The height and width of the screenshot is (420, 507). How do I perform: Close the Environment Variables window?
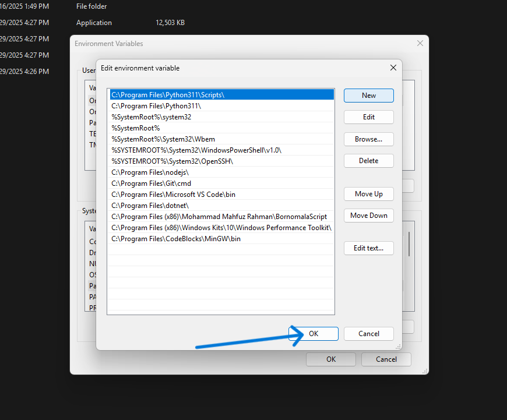pos(420,43)
